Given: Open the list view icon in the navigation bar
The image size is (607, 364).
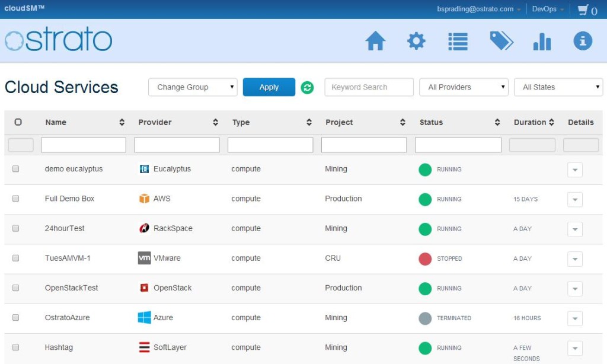Looking at the screenshot, I should (458, 41).
